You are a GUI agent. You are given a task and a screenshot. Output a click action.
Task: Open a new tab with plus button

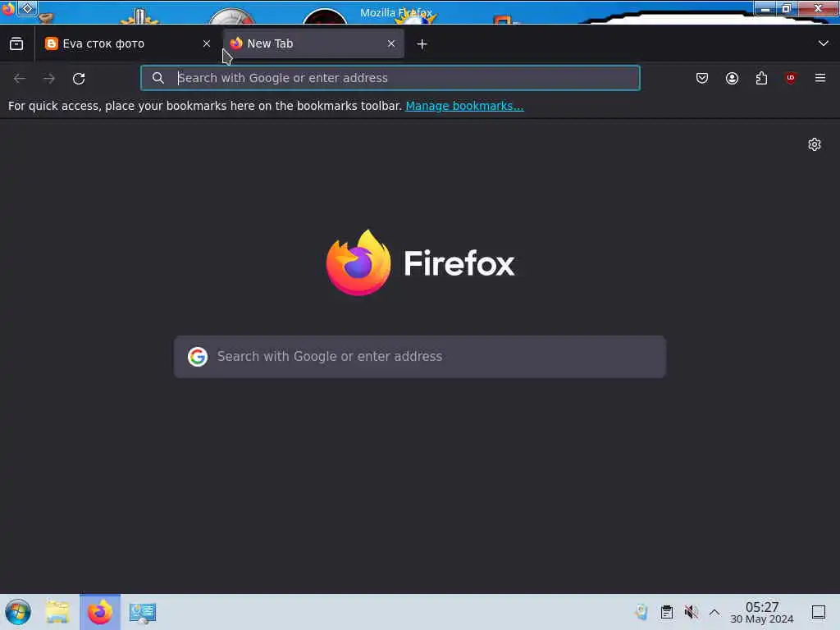(422, 44)
